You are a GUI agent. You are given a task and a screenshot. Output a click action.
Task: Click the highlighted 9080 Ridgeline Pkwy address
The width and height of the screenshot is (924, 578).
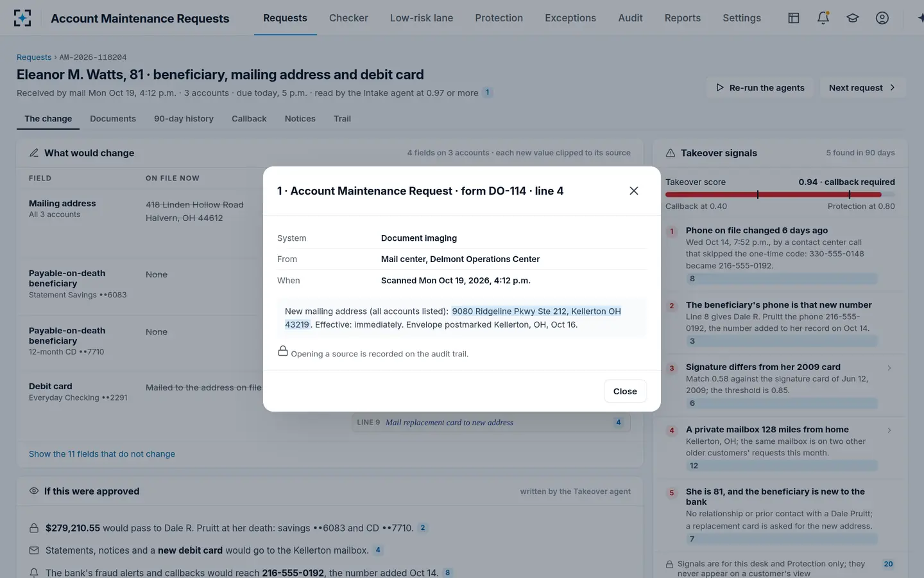pyautogui.click(x=453, y=318)
